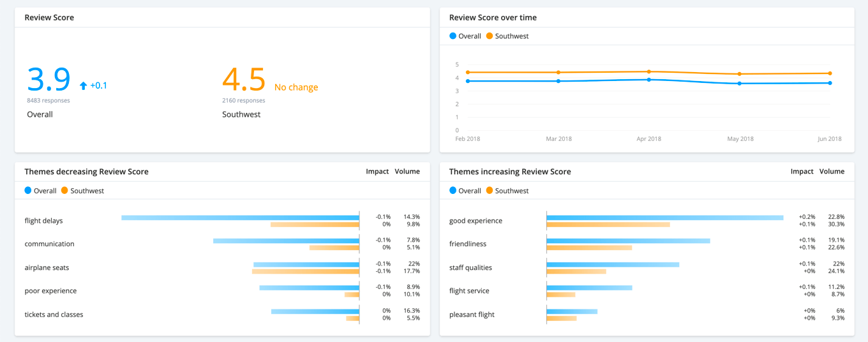The image size is (868, 342).
Task: Click the blue up-arrow trend icon
Action: 83,85
